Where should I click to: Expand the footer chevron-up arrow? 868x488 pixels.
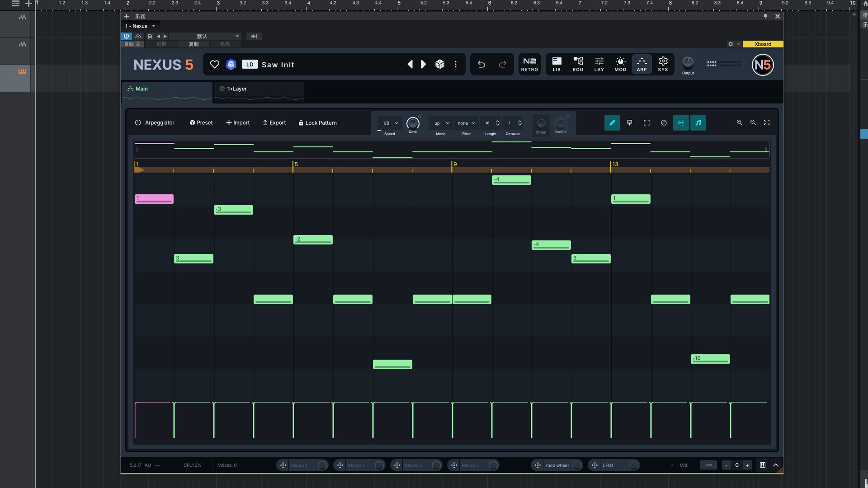776,465
